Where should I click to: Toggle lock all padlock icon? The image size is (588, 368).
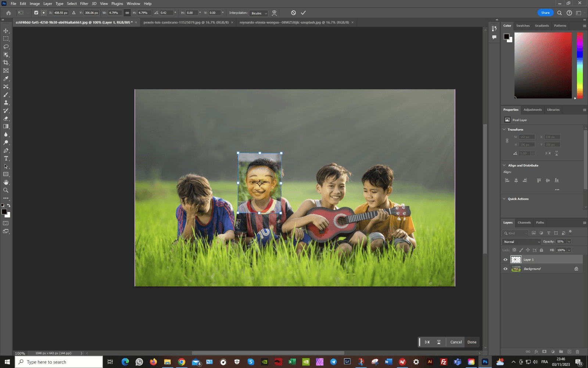(541, 250)
